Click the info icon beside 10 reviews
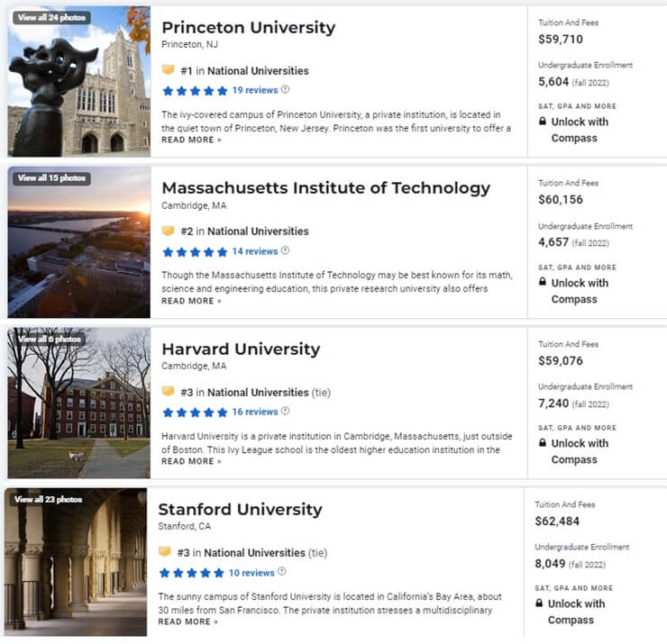This screenshot has height=644, width=667. tap(282, 571)
